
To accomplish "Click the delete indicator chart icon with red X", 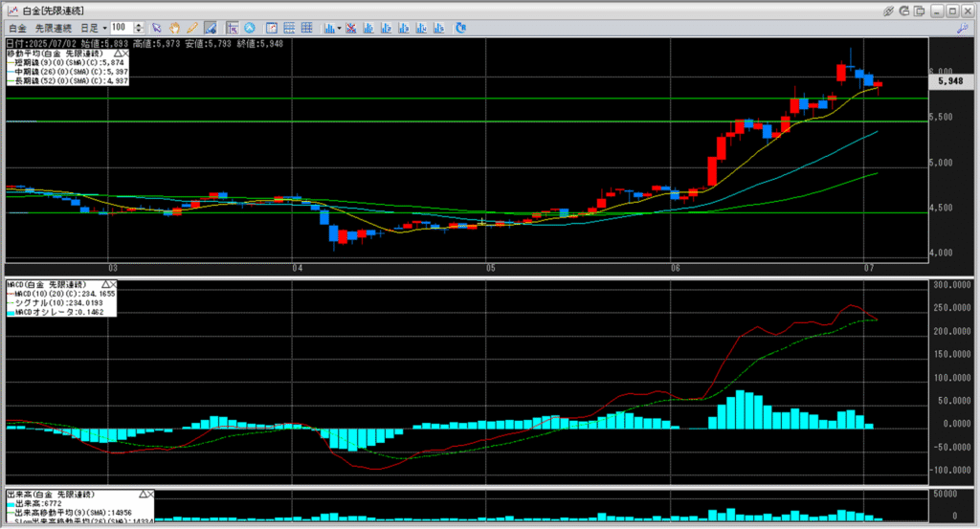I will [351, 28].
